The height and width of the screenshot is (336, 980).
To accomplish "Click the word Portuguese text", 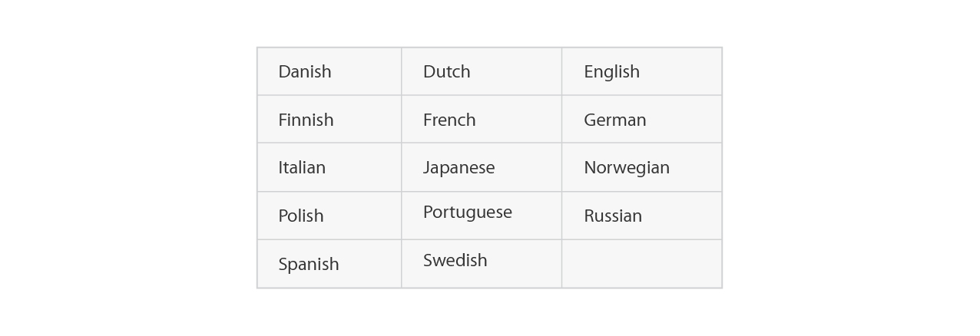I will coord(468,212).
